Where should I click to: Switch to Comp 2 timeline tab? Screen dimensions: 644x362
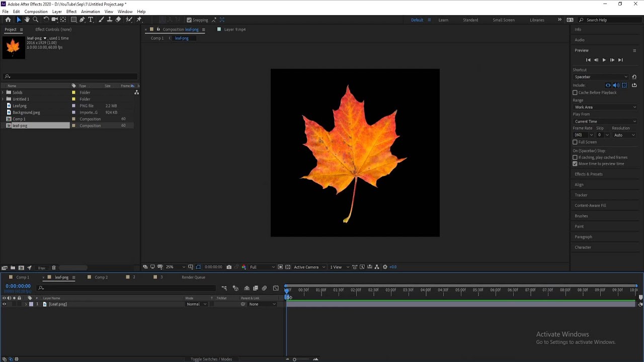click(x=101, y=277)
